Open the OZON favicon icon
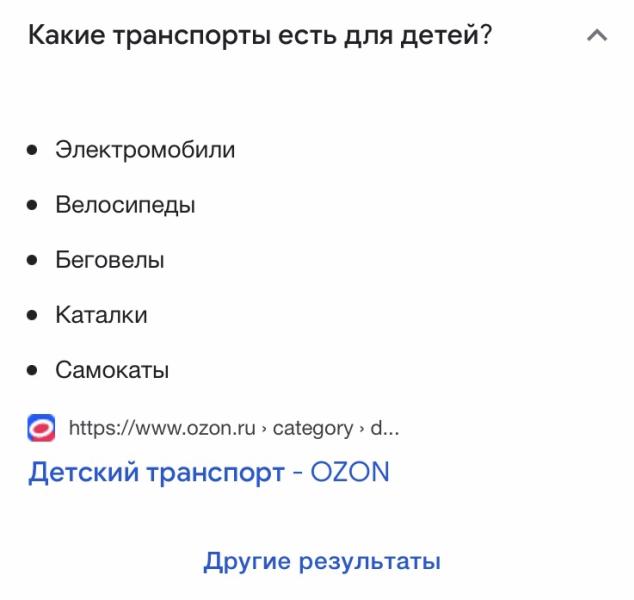Viewport: 634px width, 600px height. click(x=41, y=428)
